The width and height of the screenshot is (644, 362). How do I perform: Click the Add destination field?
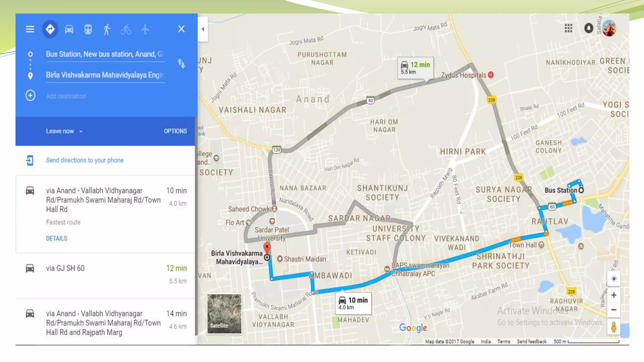[105, 96]
